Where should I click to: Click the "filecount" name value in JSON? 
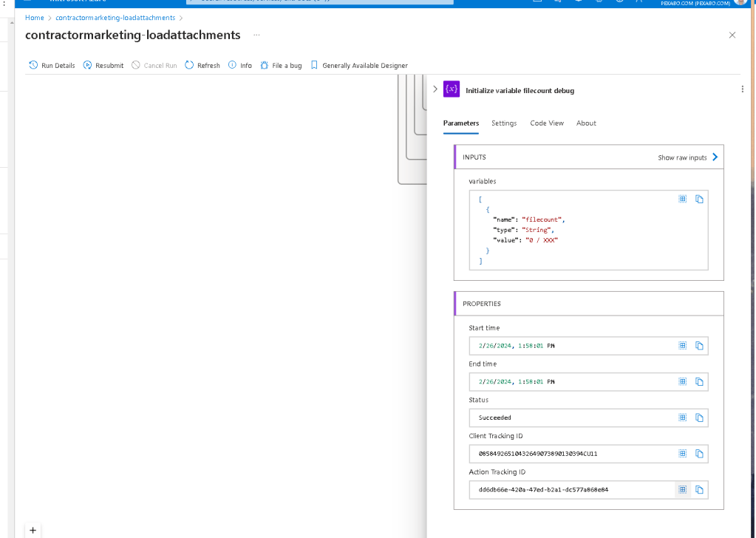(542, 219)
